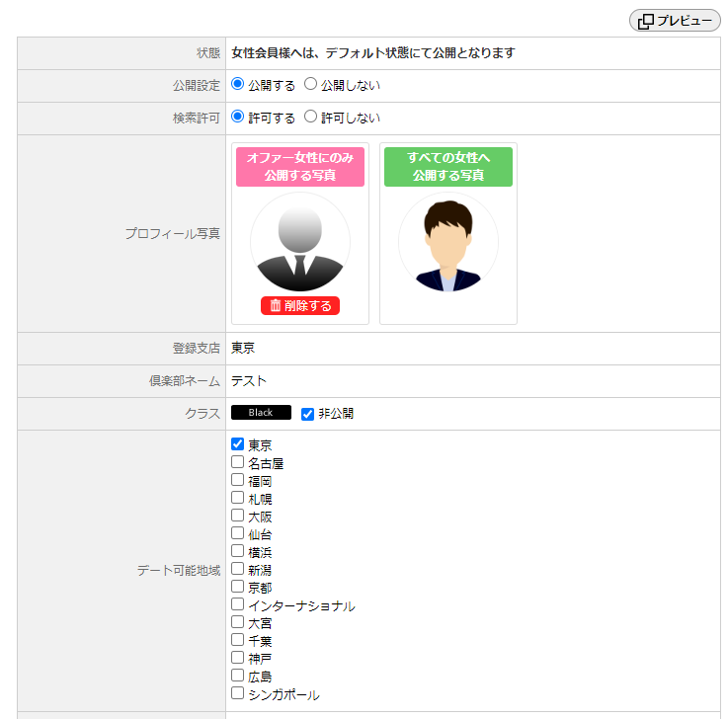728x719 pixels.
Task: Click the プレビュー preview button
Action: pos(675,21)
